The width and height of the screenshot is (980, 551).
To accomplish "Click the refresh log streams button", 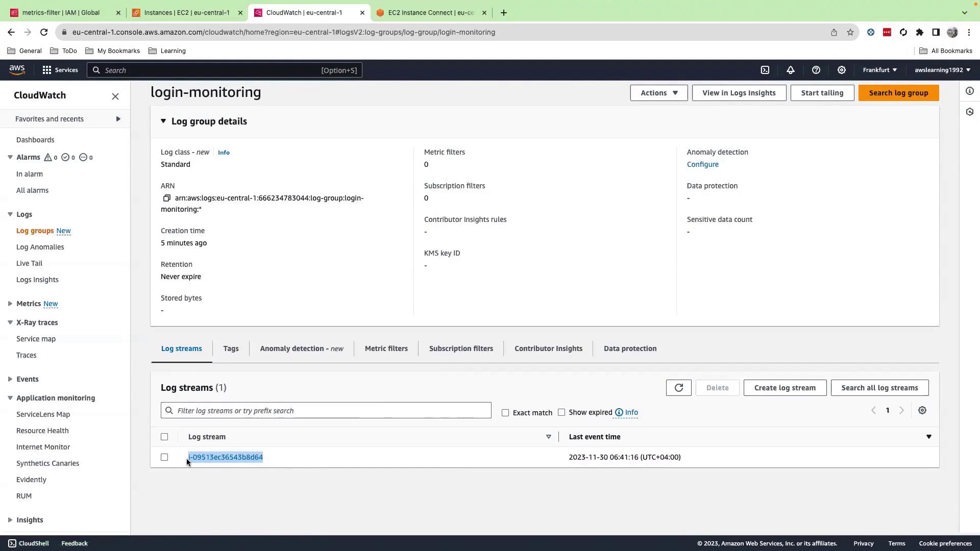I will pyautogui.click(x=678, y=388).
